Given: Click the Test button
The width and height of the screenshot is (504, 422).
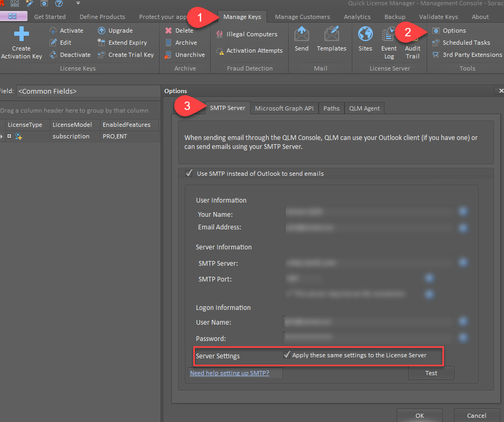Looking at the screenshot, I should [431, 373].
